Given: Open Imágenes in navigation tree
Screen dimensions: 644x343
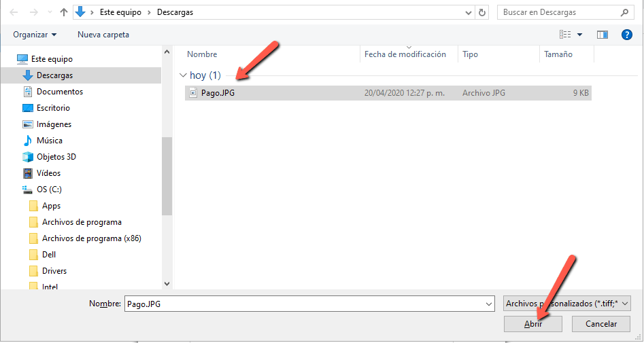Looking at the screenshot, I should pos(54,124).
